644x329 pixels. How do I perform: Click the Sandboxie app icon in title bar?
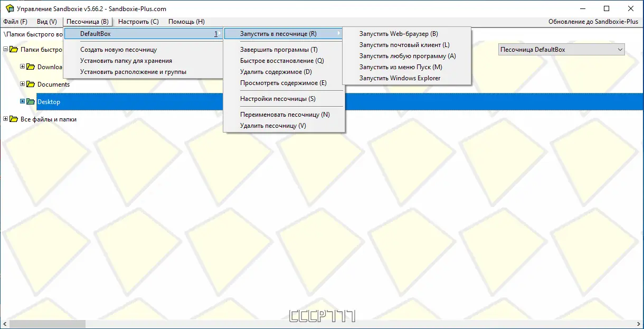[10, 8]
